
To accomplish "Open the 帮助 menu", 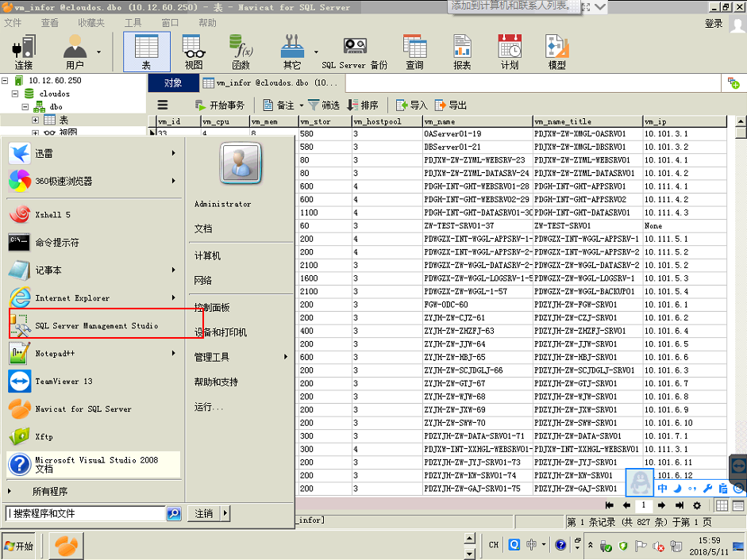I will click(207, 23).
